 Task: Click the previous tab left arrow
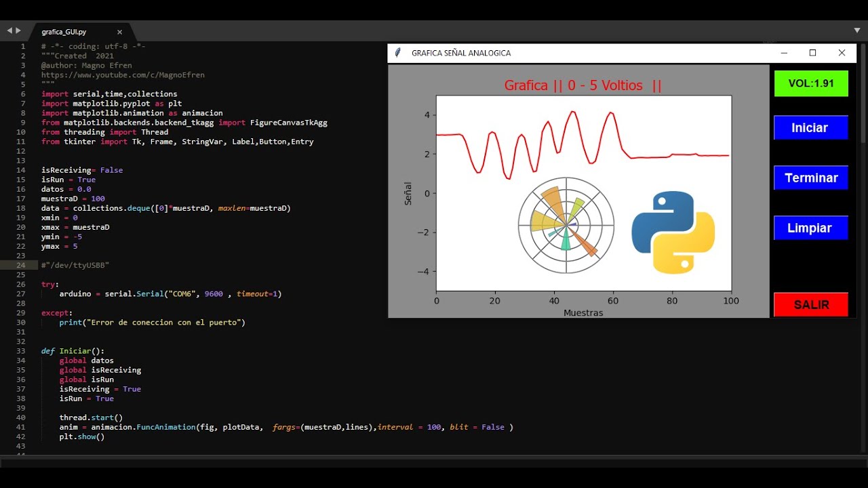pyautogui.click(x=9, y=30)
